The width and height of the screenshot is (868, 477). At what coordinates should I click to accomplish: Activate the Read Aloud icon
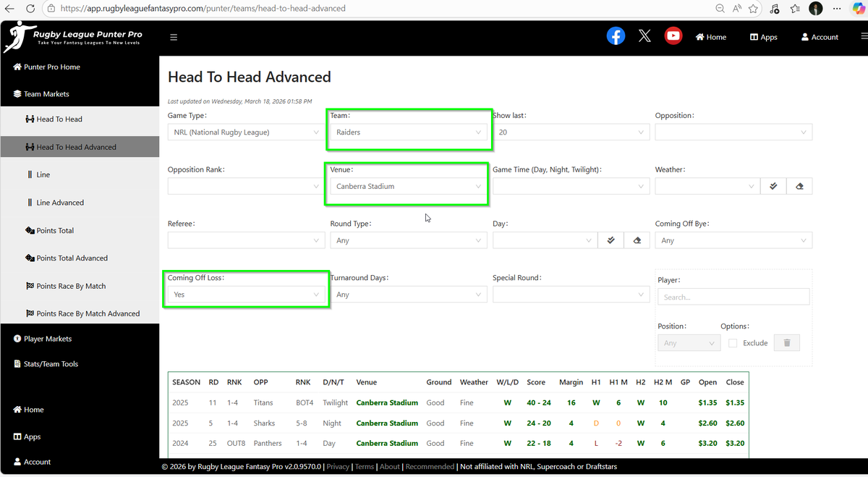click(x=737, y=9)
